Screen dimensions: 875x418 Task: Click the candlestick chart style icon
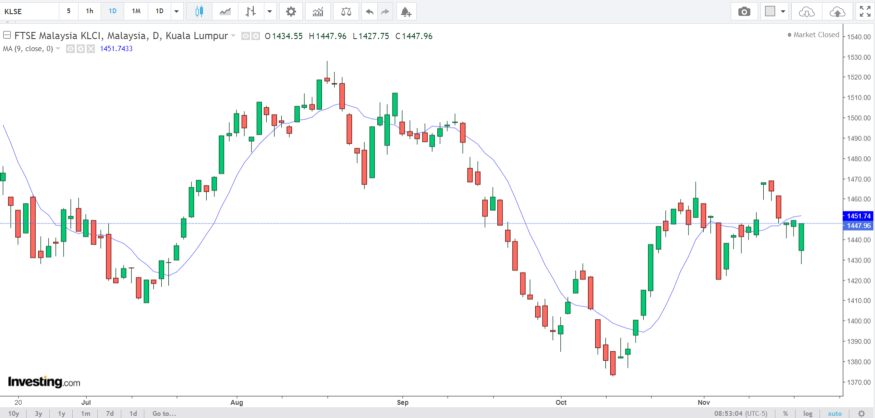click(x=199, y=11)
